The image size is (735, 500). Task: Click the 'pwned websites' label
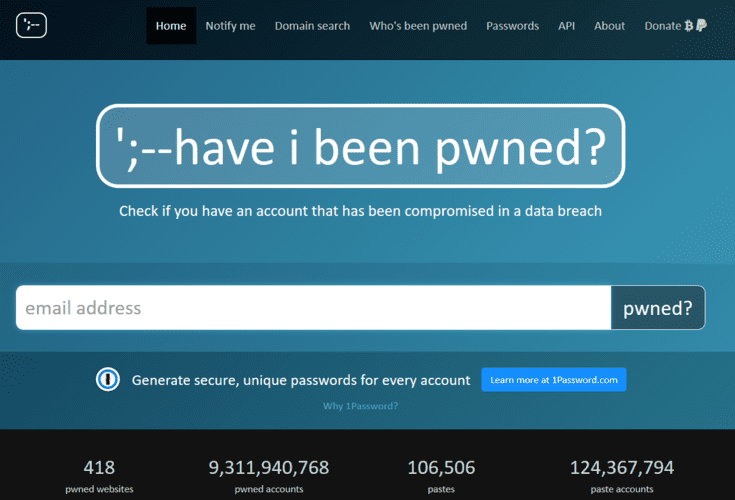pos(99,489)
